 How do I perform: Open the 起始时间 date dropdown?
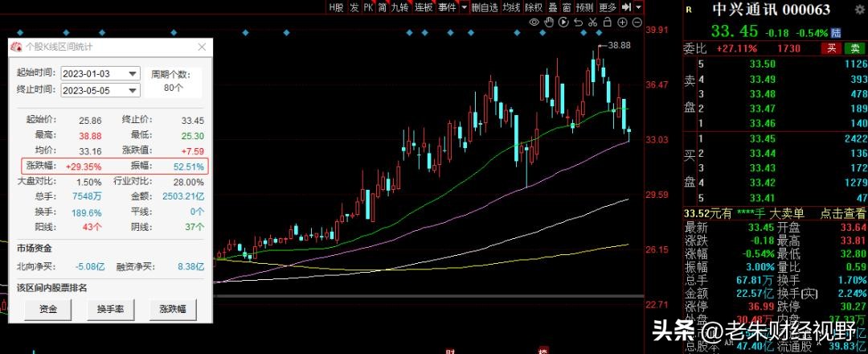(x=132, y=72)
